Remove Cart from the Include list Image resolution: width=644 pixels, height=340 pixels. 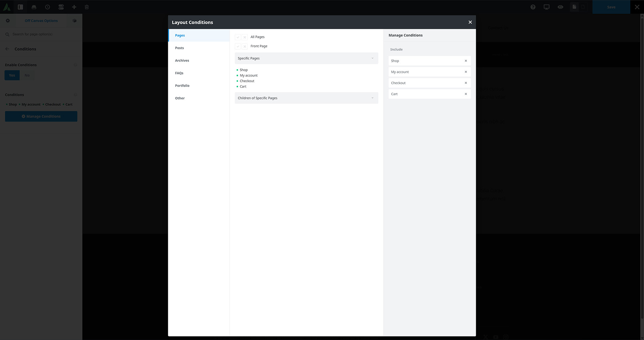(466, 94)
